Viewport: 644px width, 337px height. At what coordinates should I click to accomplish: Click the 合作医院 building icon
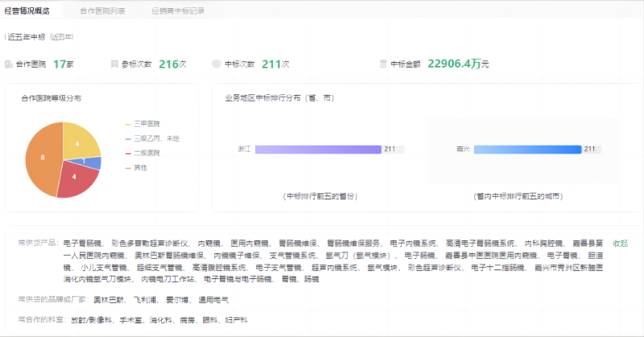click(x=9, y=64)
